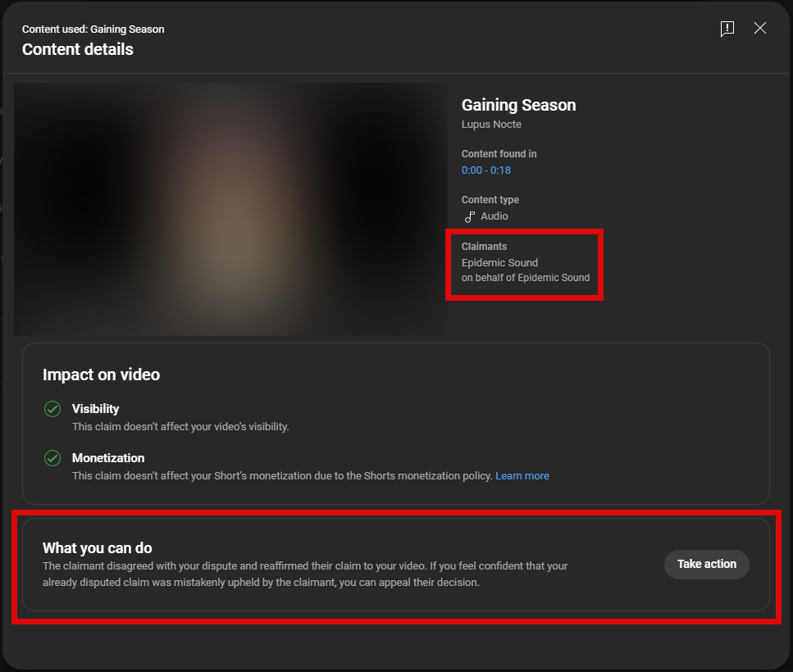Click the send feedback icon
Screen dimensions: 793x672
727,29
